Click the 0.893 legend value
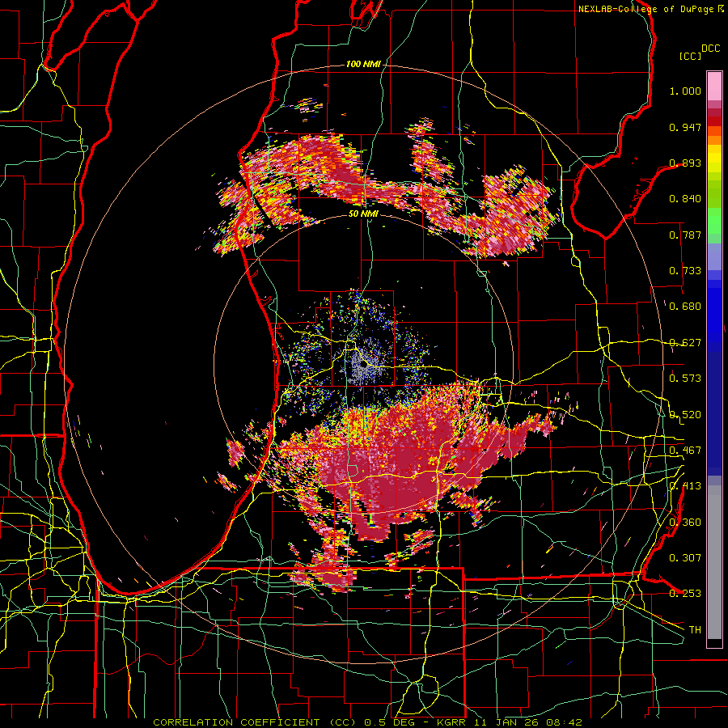This screenshot has height=728, width=728. [685, 163]
